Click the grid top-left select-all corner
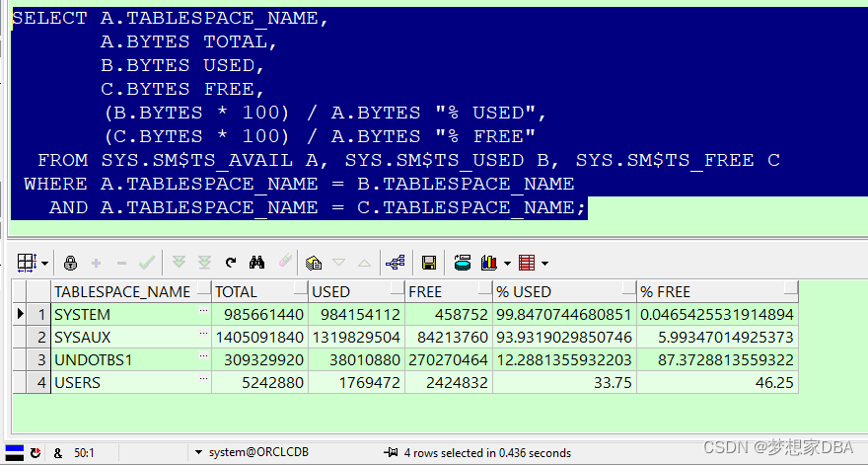 [x=20, y=291]
